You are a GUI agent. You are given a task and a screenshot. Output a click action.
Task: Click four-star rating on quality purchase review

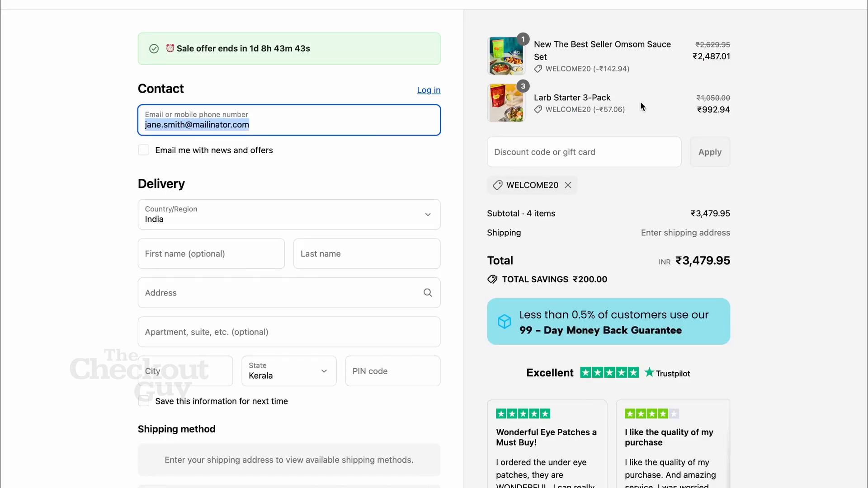652,414
